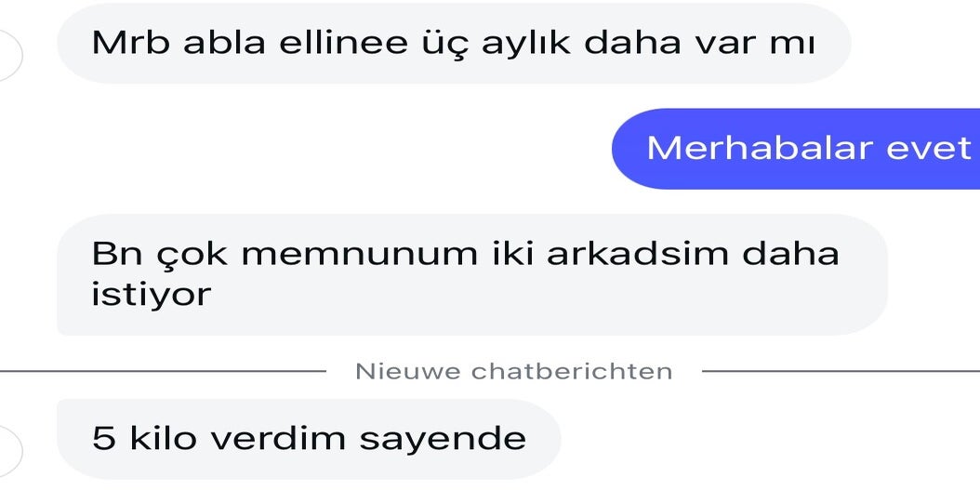Screen dimensions: 980x490
Task: Click the number "5" in the last message
Action: coord(104,439)
